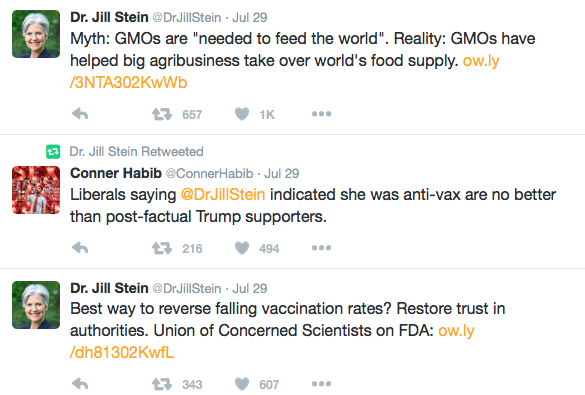585x395 pixels.
Task: Open more options on the vaccination rates tweet
Action: [321, 383]
